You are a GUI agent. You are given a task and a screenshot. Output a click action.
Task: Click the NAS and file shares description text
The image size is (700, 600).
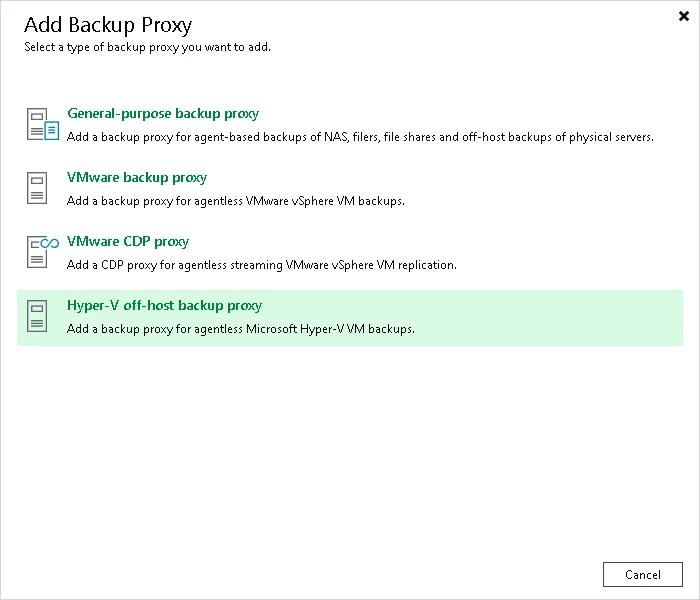[360, 137]
